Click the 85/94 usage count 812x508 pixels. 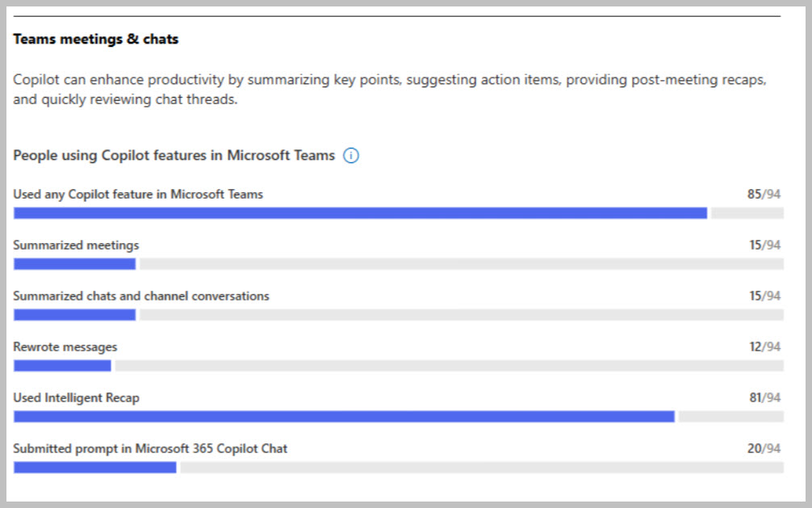pos(764,195)
